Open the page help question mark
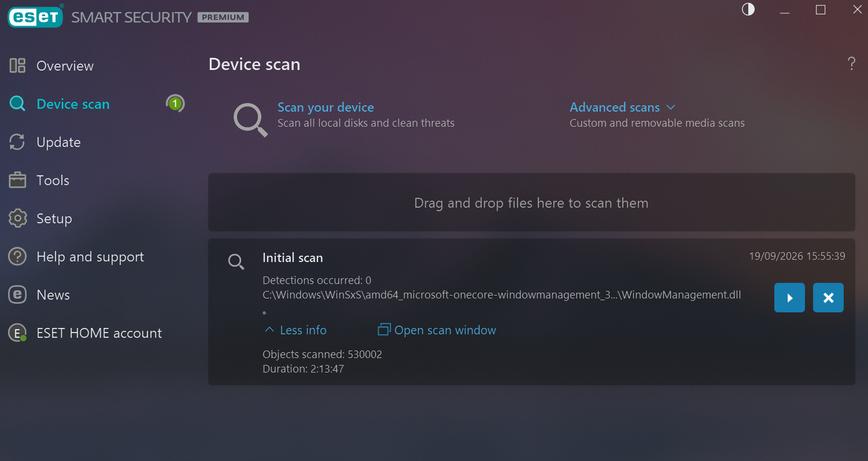Image resolution: width=868 pixels, height=461 pixels. click(x=851, y=64)
